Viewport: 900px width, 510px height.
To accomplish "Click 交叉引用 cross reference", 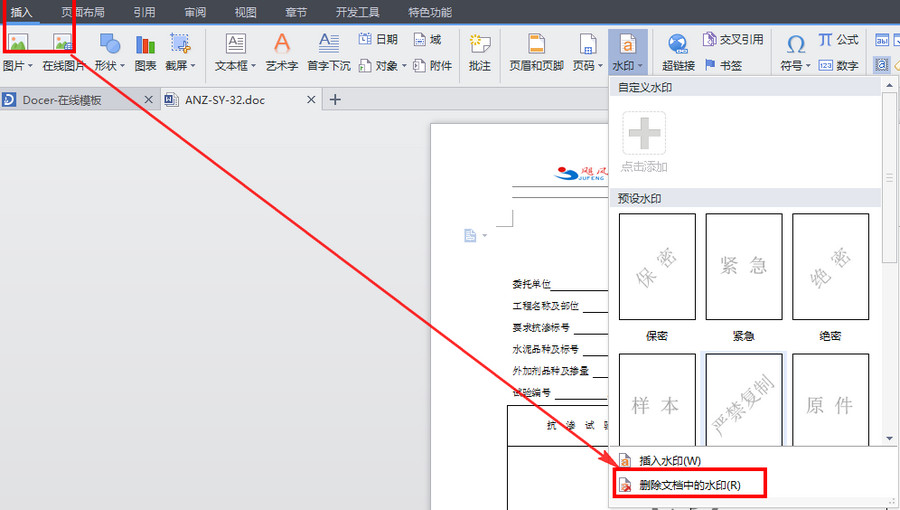I will point(733,39).
